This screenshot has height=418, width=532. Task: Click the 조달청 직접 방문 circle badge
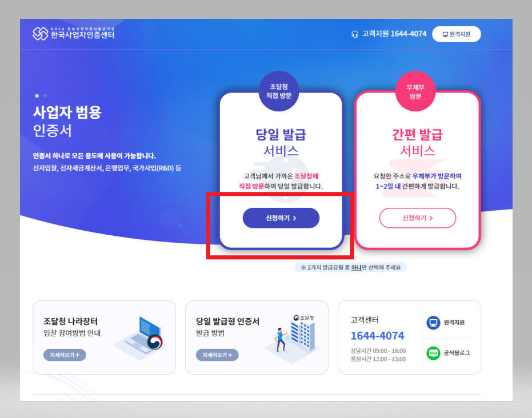[x=279, y=91]
